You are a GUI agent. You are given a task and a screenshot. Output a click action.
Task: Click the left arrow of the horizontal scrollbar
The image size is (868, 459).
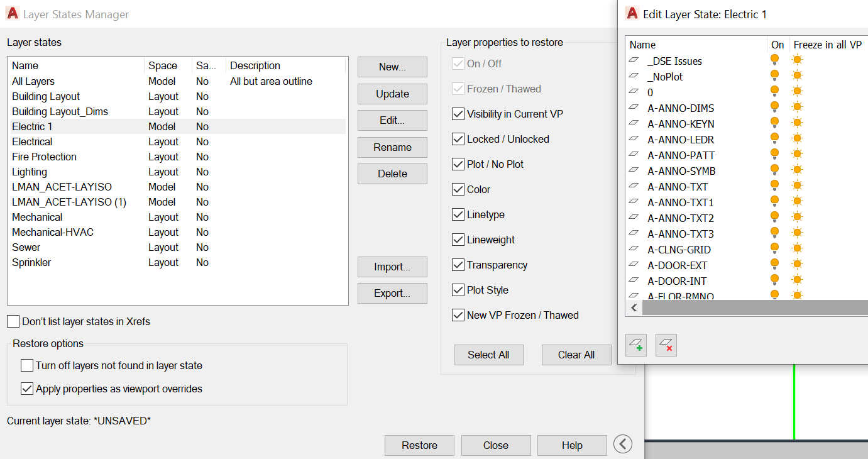[634, 308]
